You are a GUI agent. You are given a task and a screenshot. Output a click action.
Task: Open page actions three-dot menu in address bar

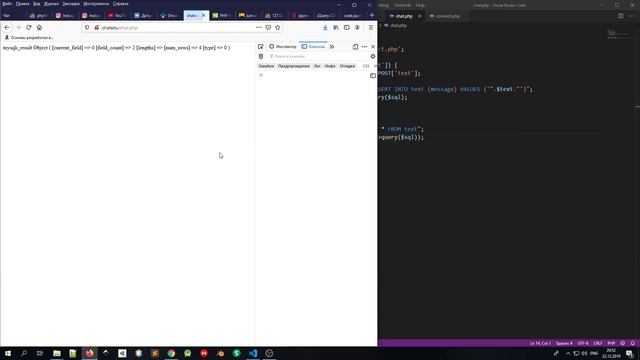click(259, 27)
